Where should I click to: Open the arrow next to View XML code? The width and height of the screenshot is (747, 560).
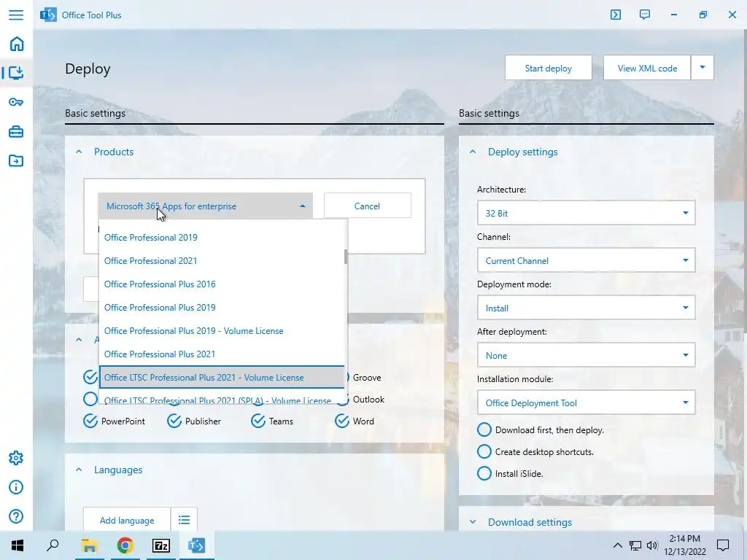[x=703, y=68]
